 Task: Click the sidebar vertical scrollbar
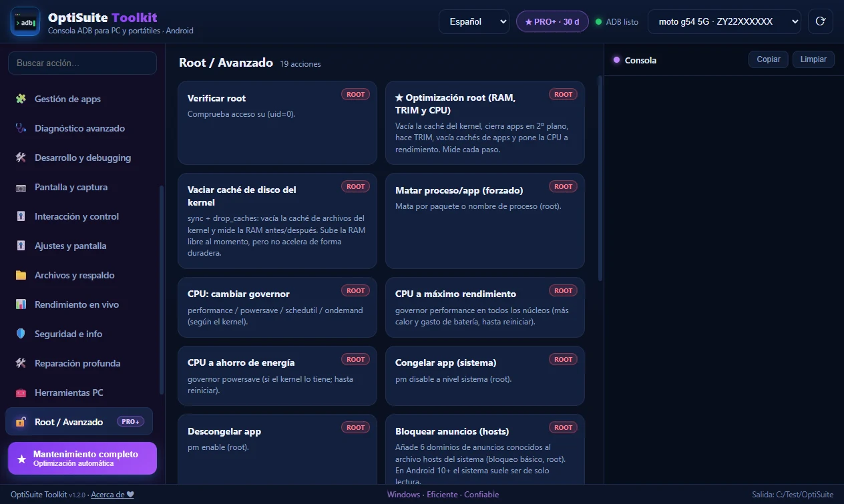click(161, 290)
